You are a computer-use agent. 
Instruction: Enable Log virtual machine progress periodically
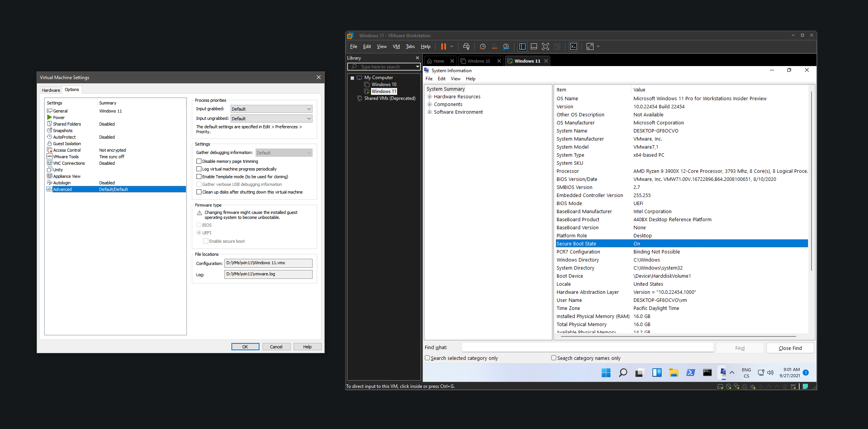click(x=199, y=169)
